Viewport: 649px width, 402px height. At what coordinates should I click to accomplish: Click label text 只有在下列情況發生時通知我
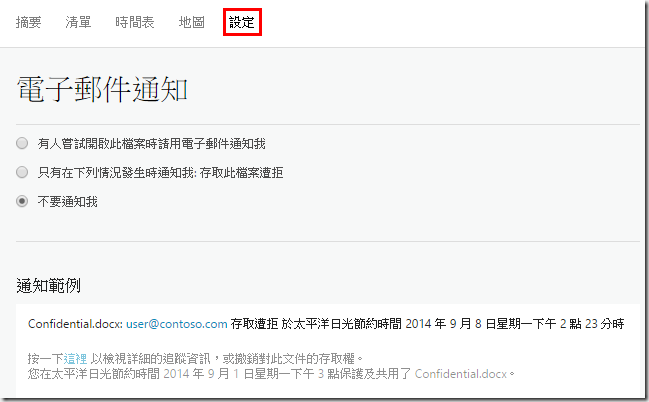click(x=115, y=173)
